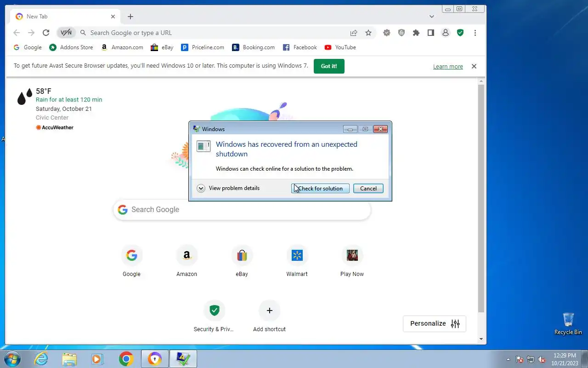Click the network tray icon
The height and width of the screenshot is (368, 588).
(x=531, y=359)
